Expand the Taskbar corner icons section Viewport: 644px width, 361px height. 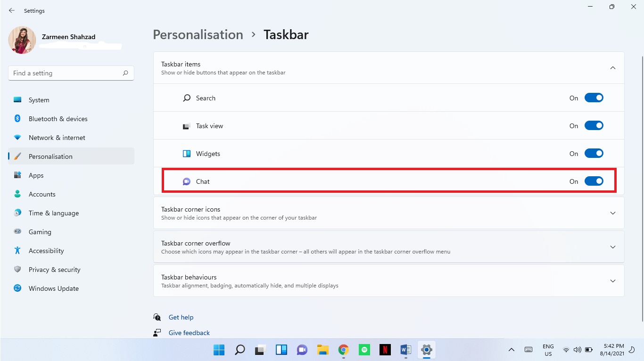[612, 213]
